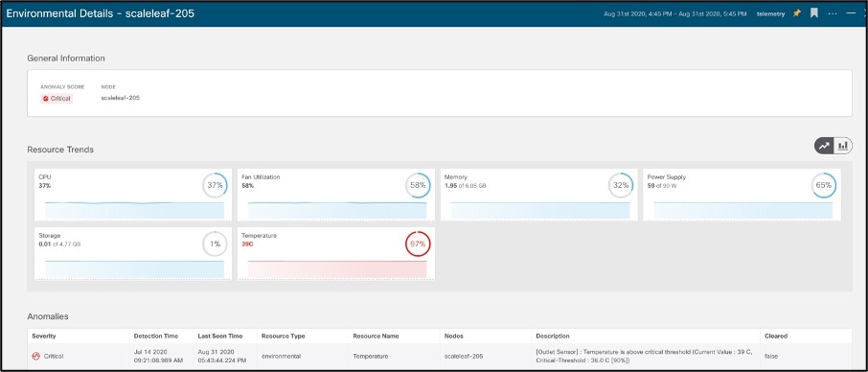Click the telemetry label in header
This screenshot has width=868, height=372.
click(x=770, y=13)
